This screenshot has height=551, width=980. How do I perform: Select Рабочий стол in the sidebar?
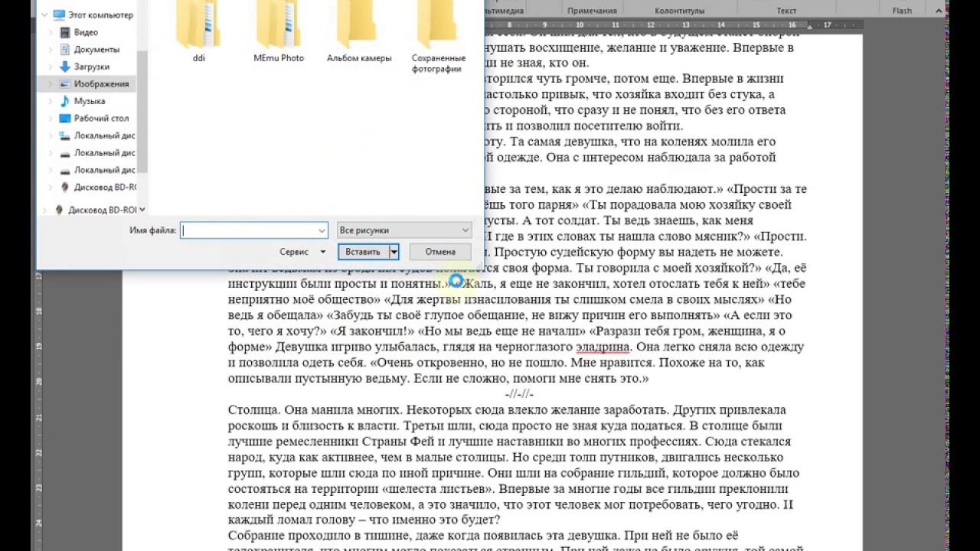point(101,118)
